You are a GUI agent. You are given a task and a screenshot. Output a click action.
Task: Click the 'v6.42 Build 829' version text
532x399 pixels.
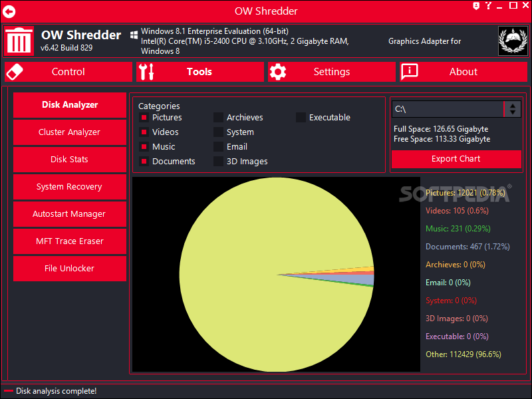pos(66,48)
